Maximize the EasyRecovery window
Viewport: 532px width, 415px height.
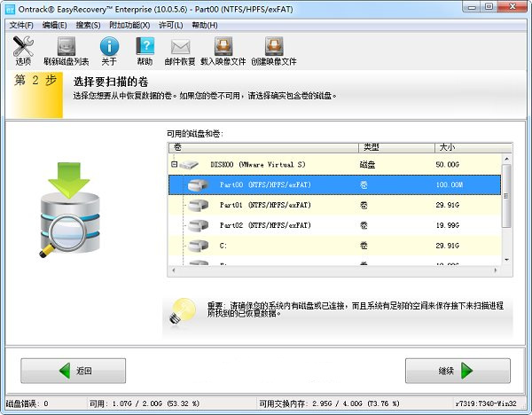pyautogui.click(x=489, y=6)
